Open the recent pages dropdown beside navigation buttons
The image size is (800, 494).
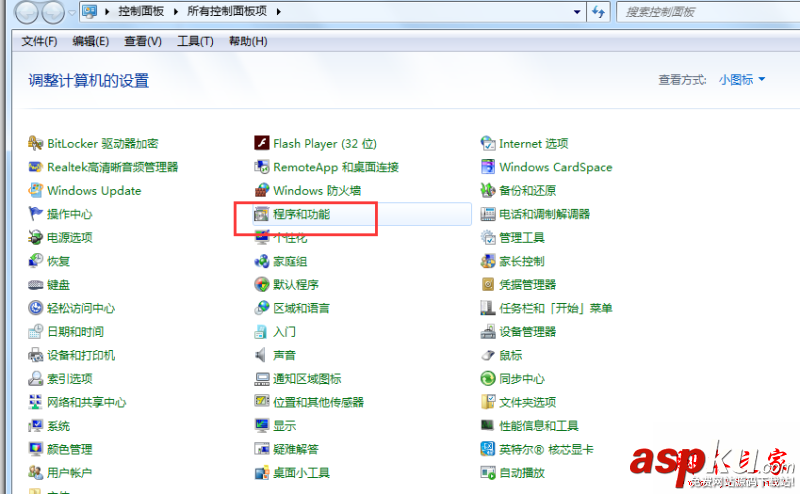[71, 12]
